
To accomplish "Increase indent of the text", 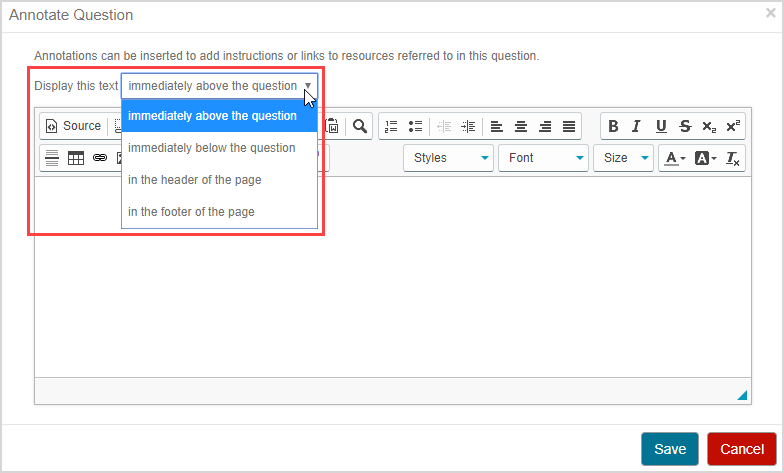I will click(467, 126).
